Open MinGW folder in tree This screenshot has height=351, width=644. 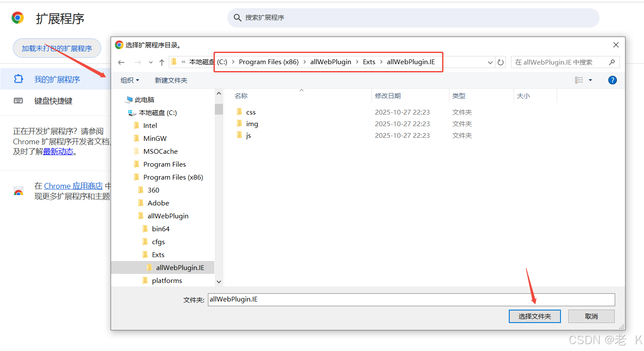155,138
